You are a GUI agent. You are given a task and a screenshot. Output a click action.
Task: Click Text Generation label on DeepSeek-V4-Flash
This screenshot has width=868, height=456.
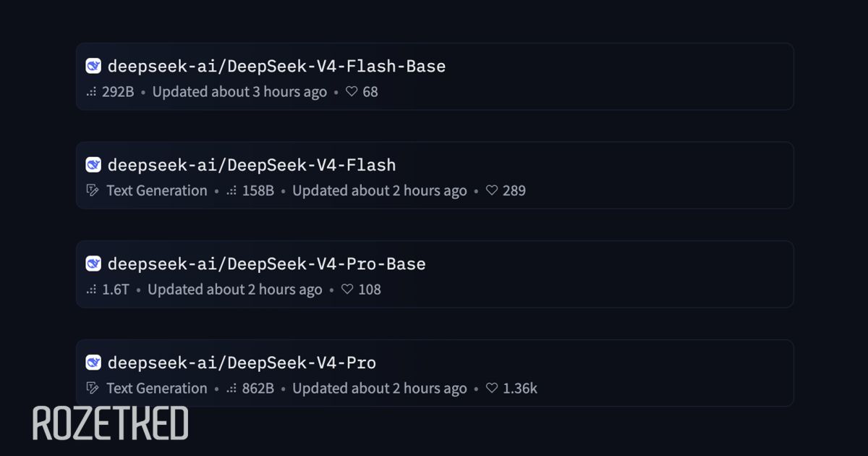(156, 190)
